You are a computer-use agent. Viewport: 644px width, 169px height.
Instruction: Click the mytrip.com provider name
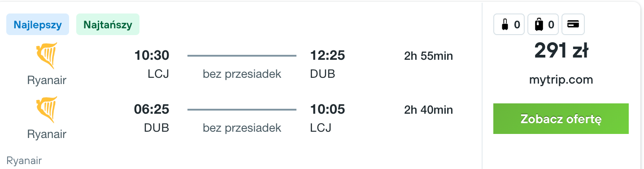click(x=561, y=80)
